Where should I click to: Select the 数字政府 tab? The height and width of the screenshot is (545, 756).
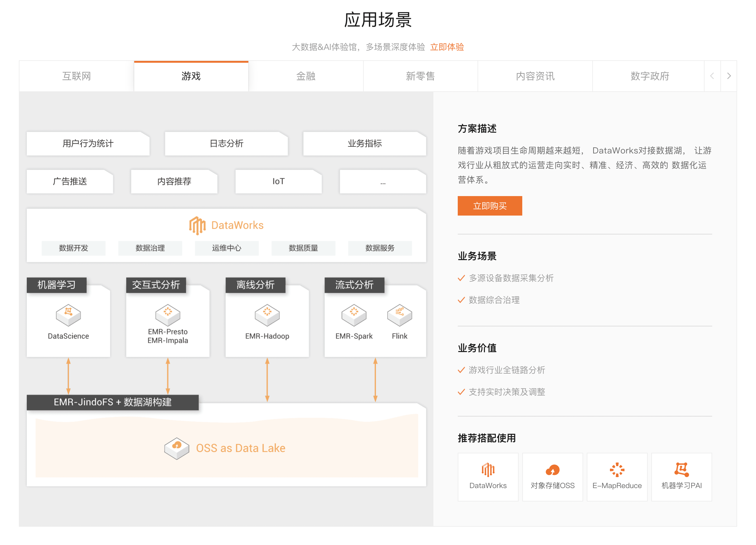(649, 76)
